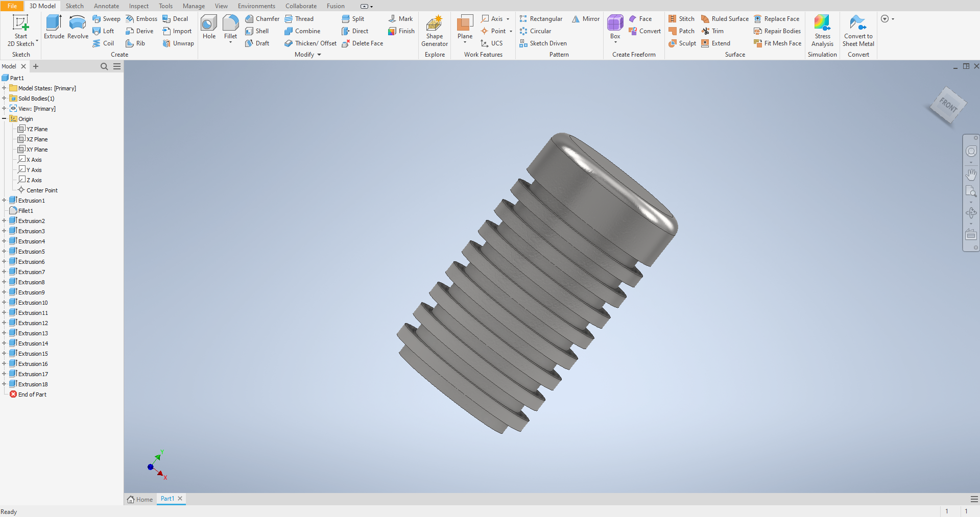Select the Coil tool
This screenshot has height=517, width=980.
[103, 43]
